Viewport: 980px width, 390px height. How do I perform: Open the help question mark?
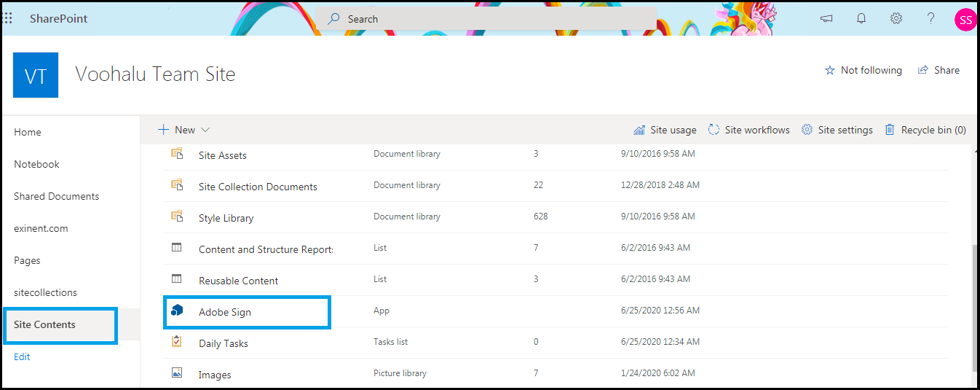(x=931, y=19)
